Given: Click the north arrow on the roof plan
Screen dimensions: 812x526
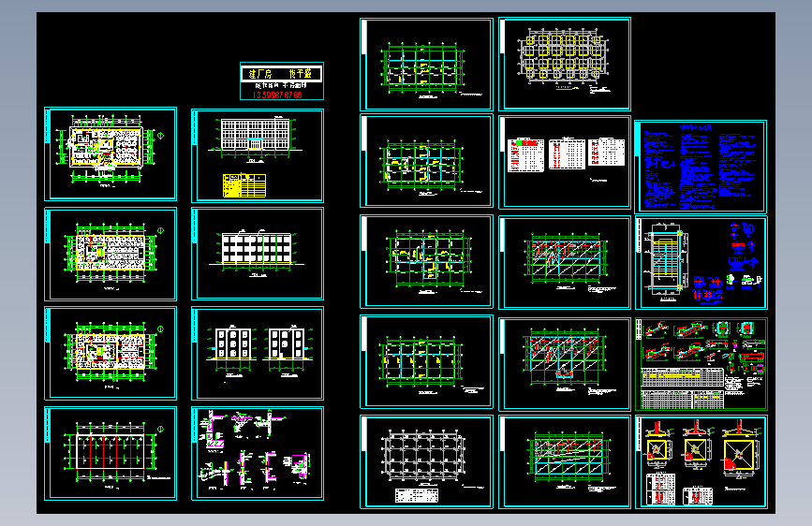Looking at the screenshot, I should point(160,430).
